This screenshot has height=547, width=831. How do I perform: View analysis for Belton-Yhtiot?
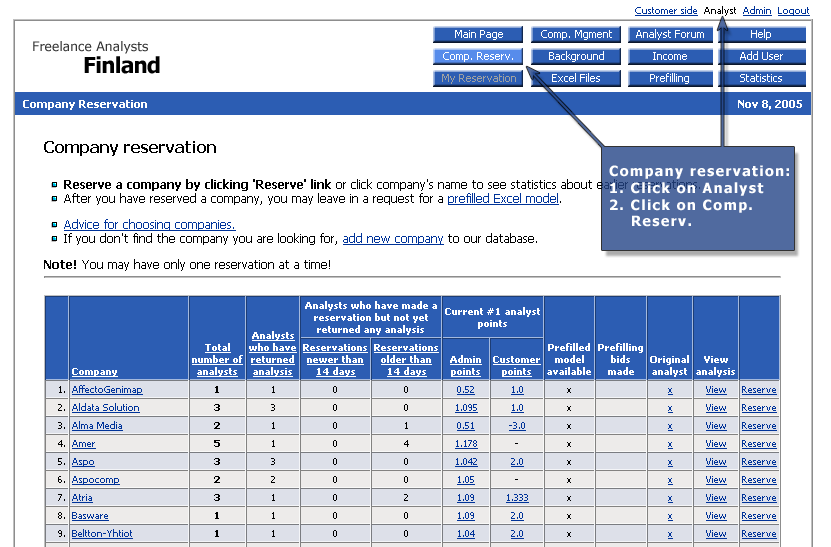715,534
